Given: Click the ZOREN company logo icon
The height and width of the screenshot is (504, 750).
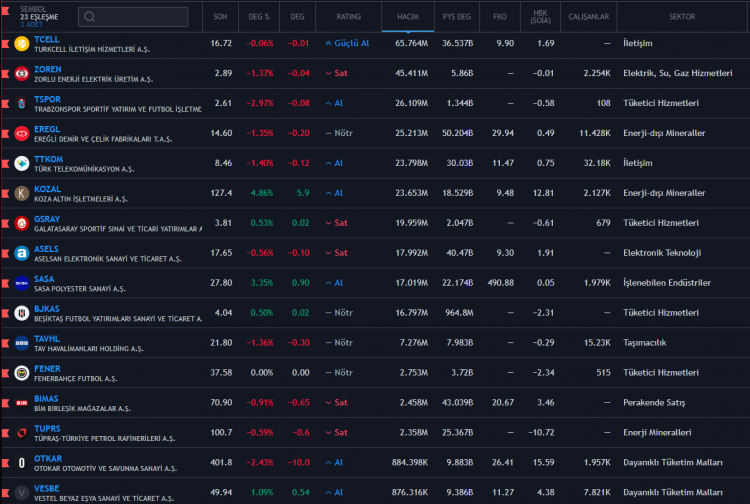Looking at the screenshot, I should (x=22, y=74).
